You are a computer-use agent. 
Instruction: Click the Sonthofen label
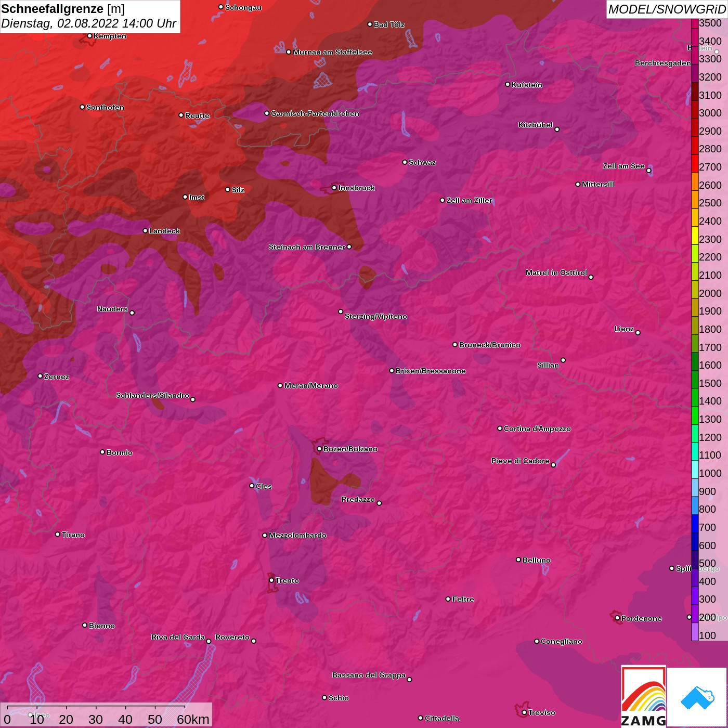coord(105,107)
